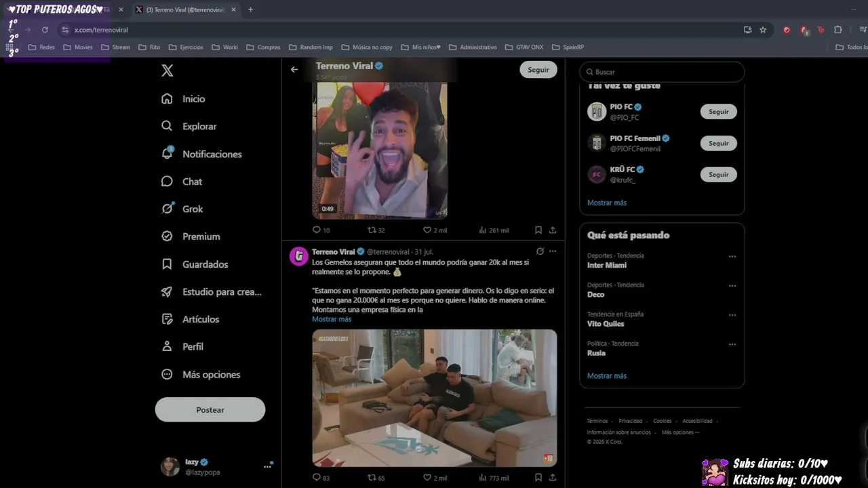The height and width of the screenshot is (488, 868).
Task: Open more options for Vito Quiles trend
Action: pyautogui.click(x=732, y=315)
